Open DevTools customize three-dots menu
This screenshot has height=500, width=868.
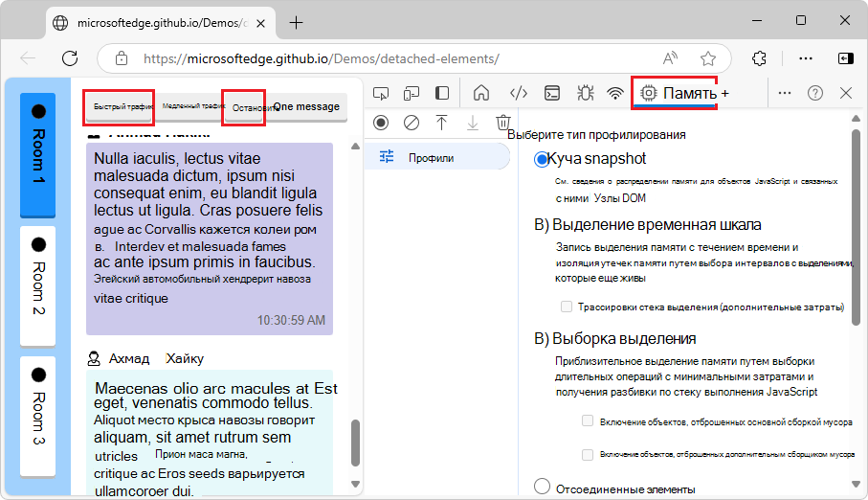785,93
